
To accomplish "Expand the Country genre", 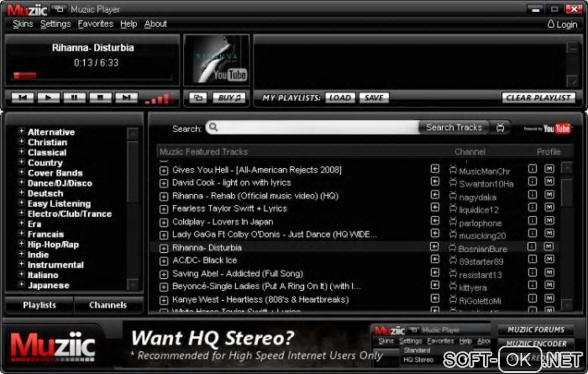I will 21,162.
